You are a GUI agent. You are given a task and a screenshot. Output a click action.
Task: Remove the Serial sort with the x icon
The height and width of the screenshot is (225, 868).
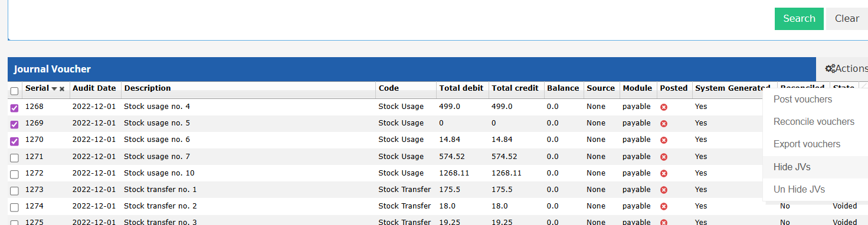click(62, 89)
